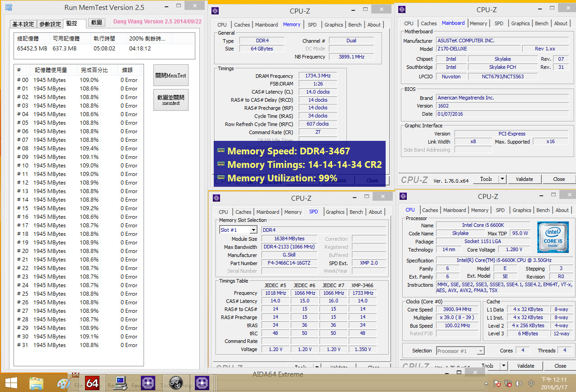Click the speaker icon in the system tray
The height and width of the screenshot is (392, 576).
click(x=519, y=383)
